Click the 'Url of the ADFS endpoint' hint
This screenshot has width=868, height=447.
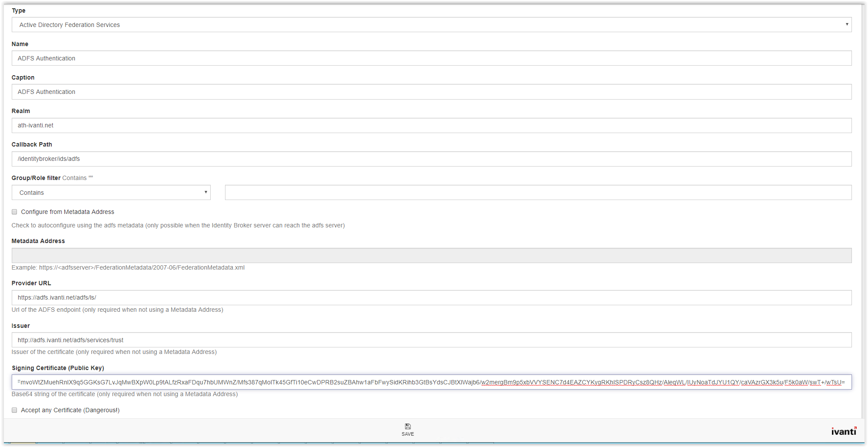(117, 310)
